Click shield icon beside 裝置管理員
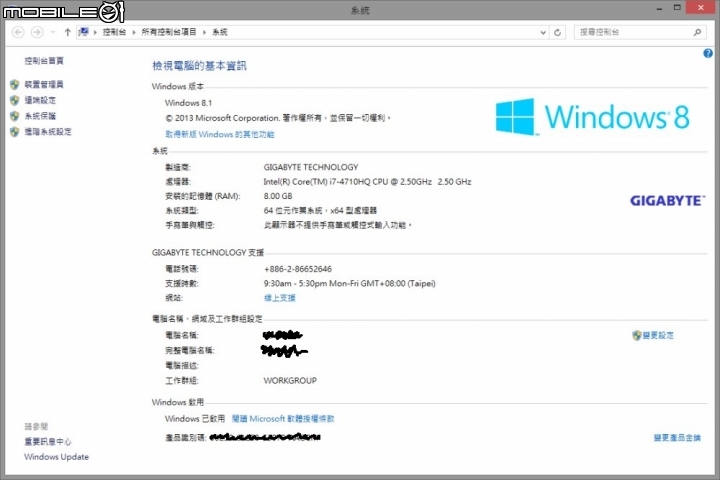Screen dimensions: 720x480 [x=15, y=85]
